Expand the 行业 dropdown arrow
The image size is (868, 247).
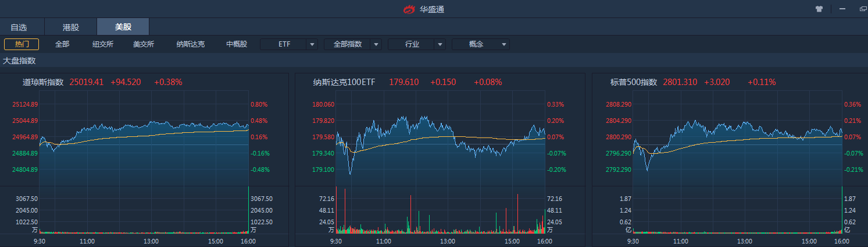[x=440, y=44]
